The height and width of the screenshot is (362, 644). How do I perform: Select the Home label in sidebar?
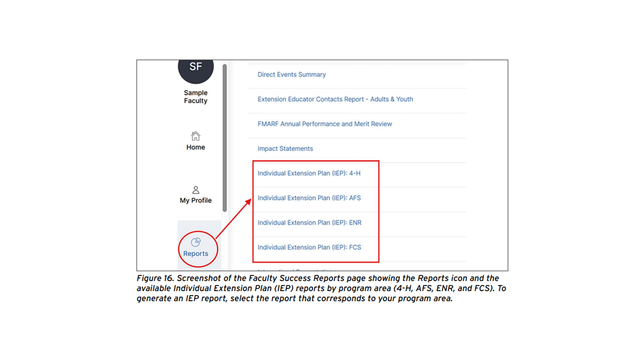(196, 147)
